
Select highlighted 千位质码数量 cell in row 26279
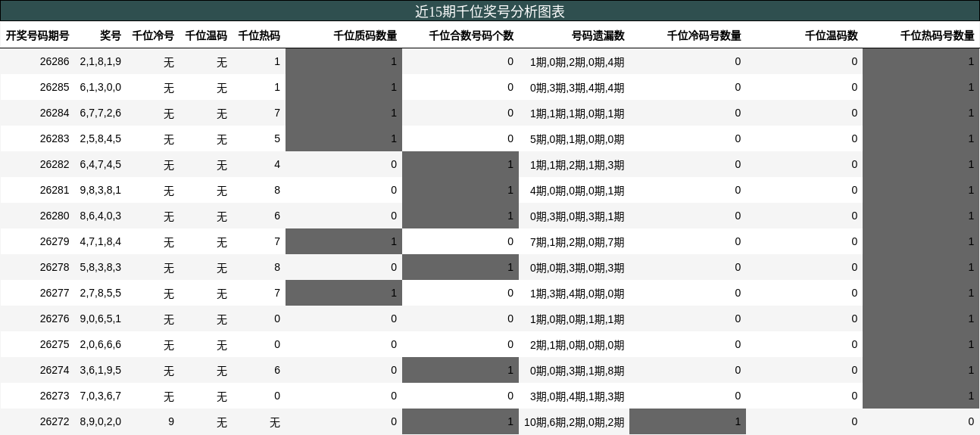point(344,241)
